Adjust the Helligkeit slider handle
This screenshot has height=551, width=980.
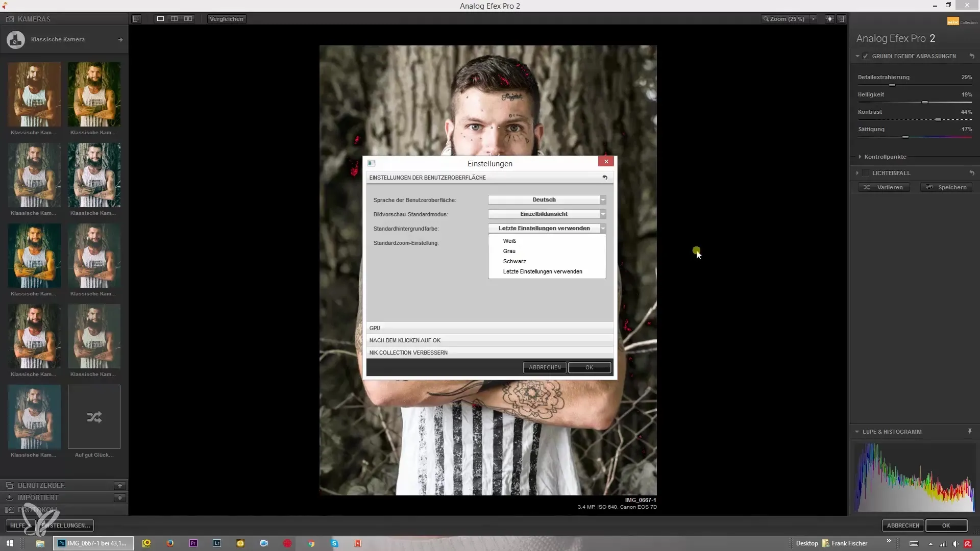924,103
